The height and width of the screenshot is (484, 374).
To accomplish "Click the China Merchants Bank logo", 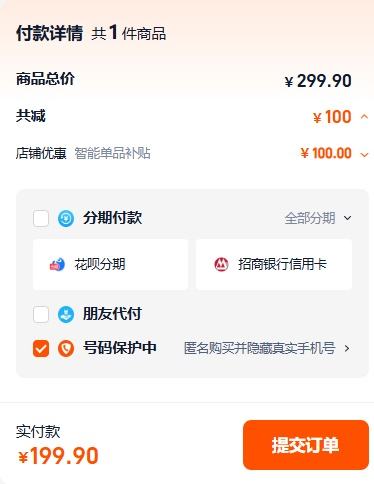I will click(x=221, y=264).
